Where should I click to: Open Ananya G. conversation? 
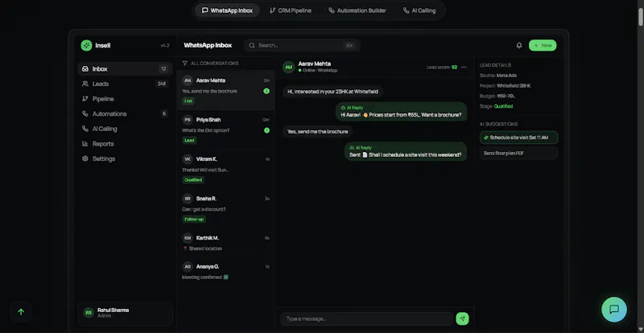click(226, 272)
